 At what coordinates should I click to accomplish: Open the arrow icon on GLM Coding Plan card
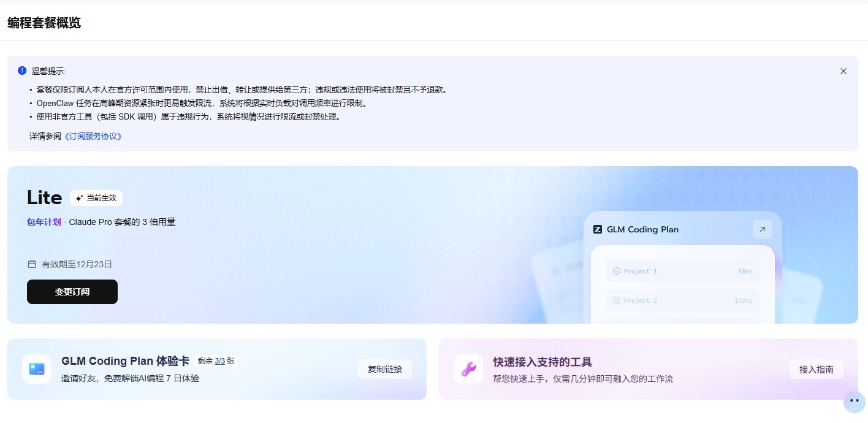[x=762, y=229]
